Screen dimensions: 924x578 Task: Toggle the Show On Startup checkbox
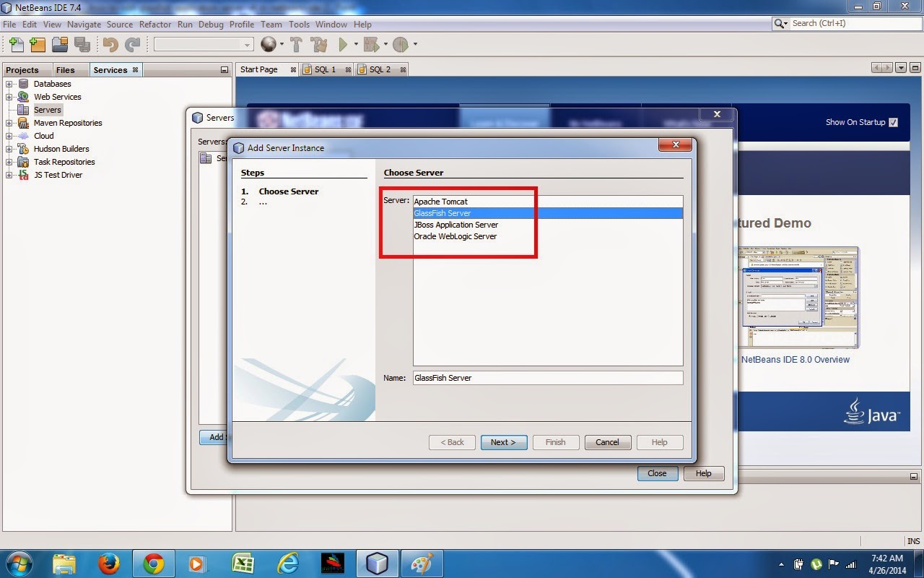893,122
